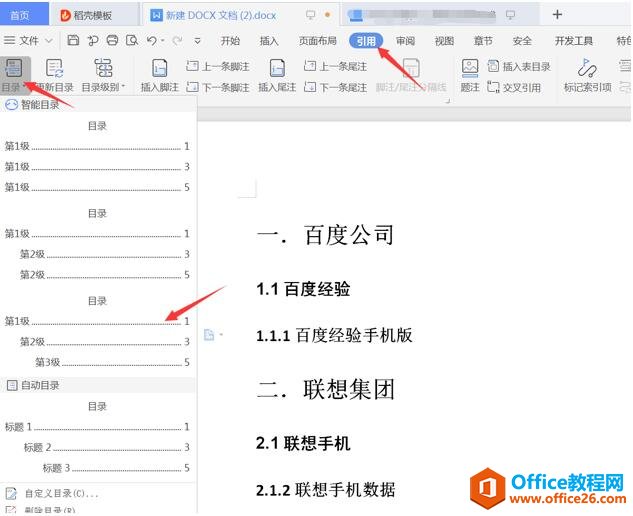Screen dimensions: 633x516
Task: Switch to the 视图 View tab
Action: [444, 41]
